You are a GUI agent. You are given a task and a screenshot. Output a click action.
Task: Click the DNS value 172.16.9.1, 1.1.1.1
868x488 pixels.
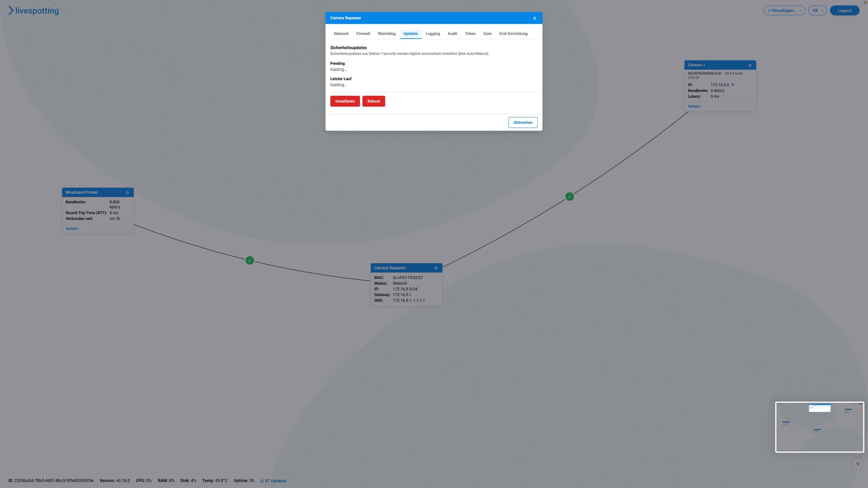click(x=409, y=300)
